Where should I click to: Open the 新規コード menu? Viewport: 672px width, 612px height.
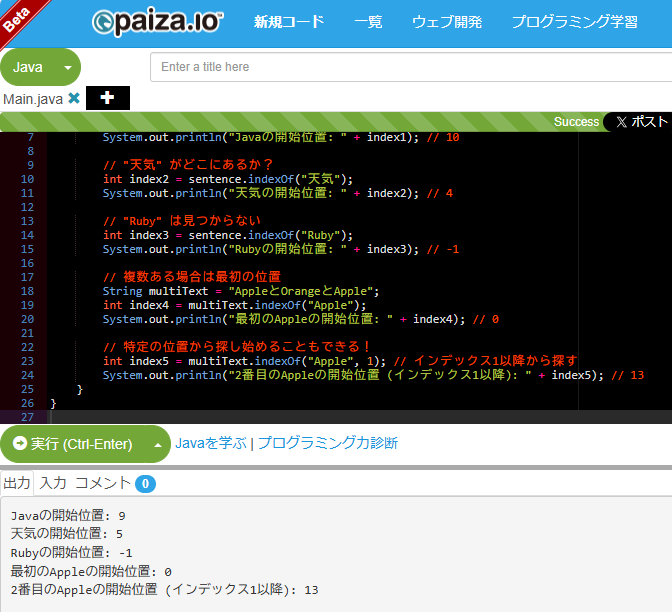pyautogui.click(x=289, y=22)
